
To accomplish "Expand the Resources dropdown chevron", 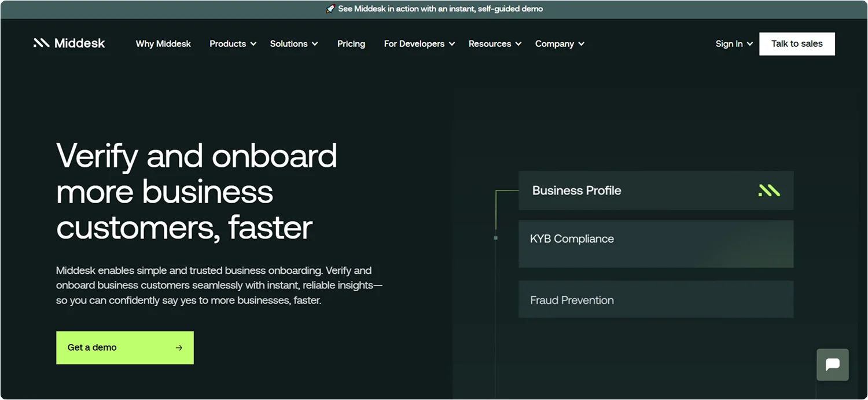I will tap(518, 44).
